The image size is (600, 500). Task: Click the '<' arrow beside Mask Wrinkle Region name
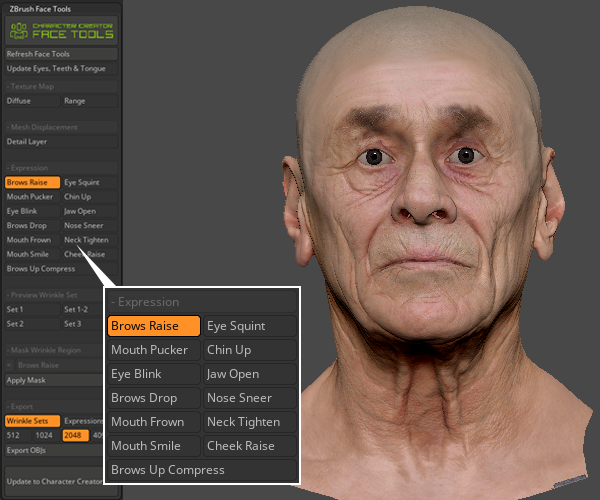coord(9,365)
